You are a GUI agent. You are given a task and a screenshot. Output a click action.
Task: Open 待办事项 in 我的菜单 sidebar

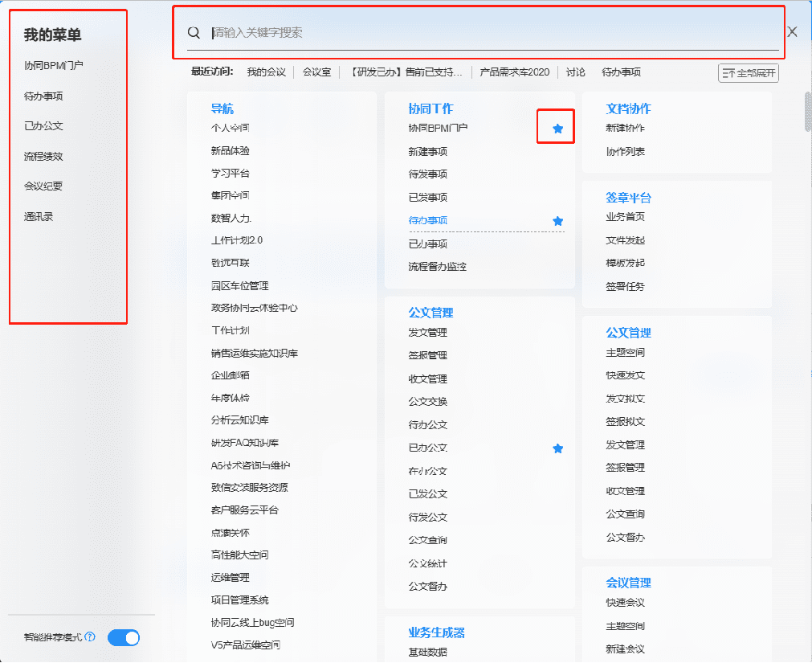pos(43,96)
